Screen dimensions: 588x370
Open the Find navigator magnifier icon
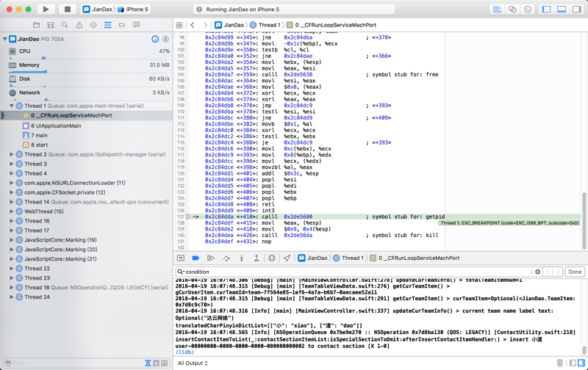[65, 25]
